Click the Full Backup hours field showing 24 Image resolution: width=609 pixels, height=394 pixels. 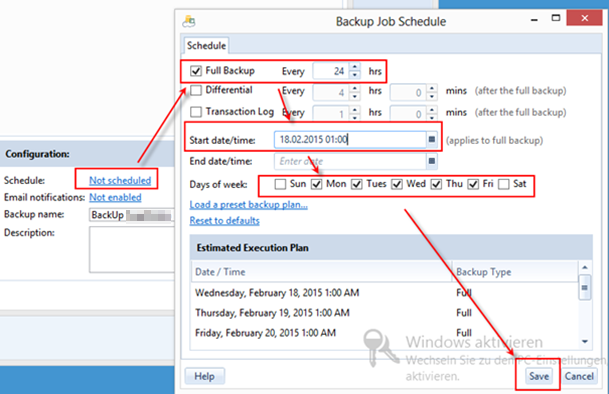point(331,71)
